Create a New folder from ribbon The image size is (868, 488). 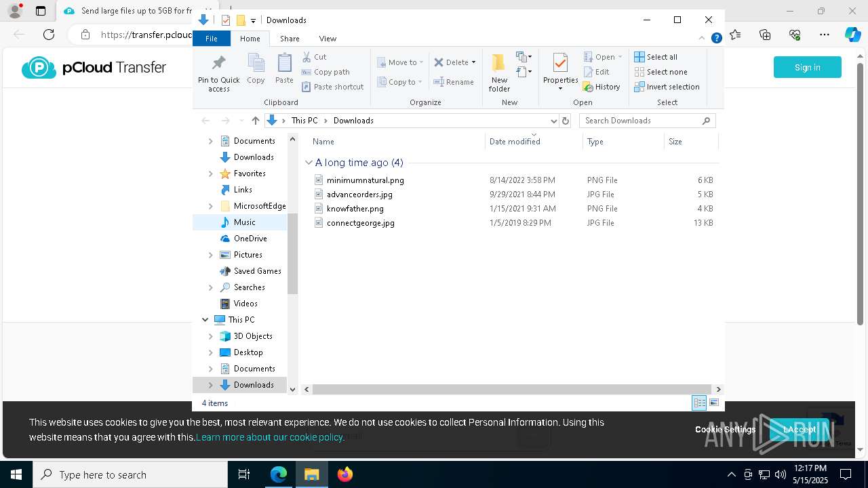tap(499, 73)
